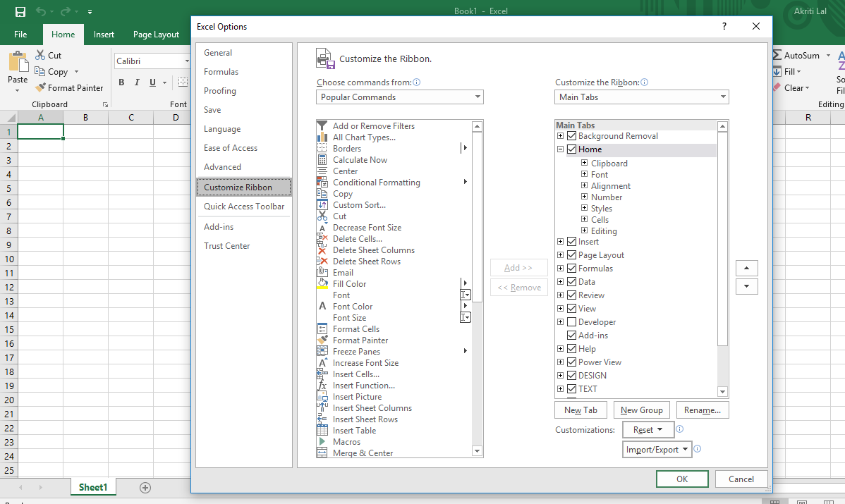Click the Move Down arrow button
Screen dimensions: 845x504
[746, 287]
